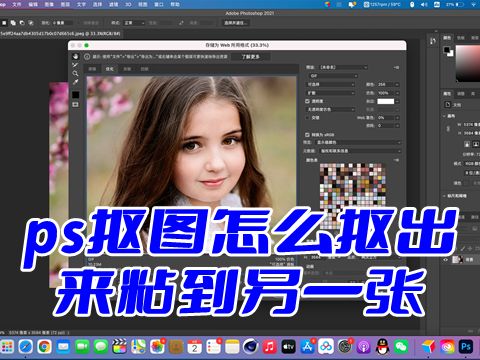Screen dimensions: 480x360
Task: Open the 预览 preview color dropdown
Action: (358, 142)
